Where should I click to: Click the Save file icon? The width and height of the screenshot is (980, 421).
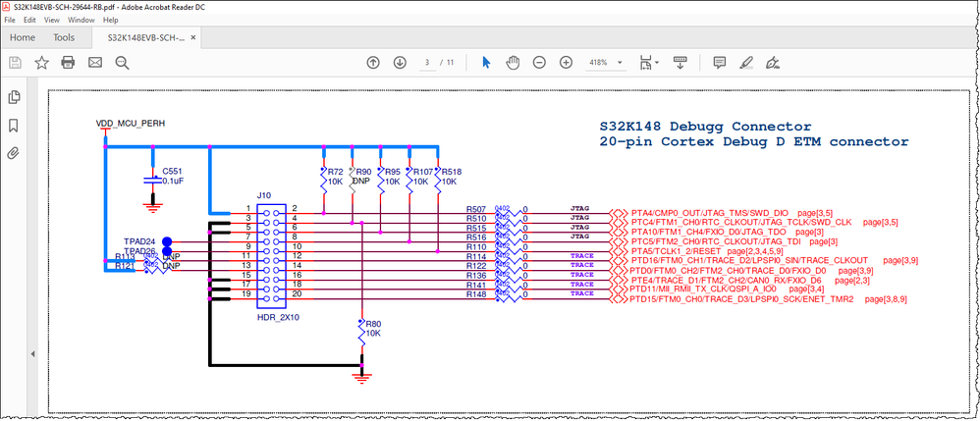tap(15, 63)
